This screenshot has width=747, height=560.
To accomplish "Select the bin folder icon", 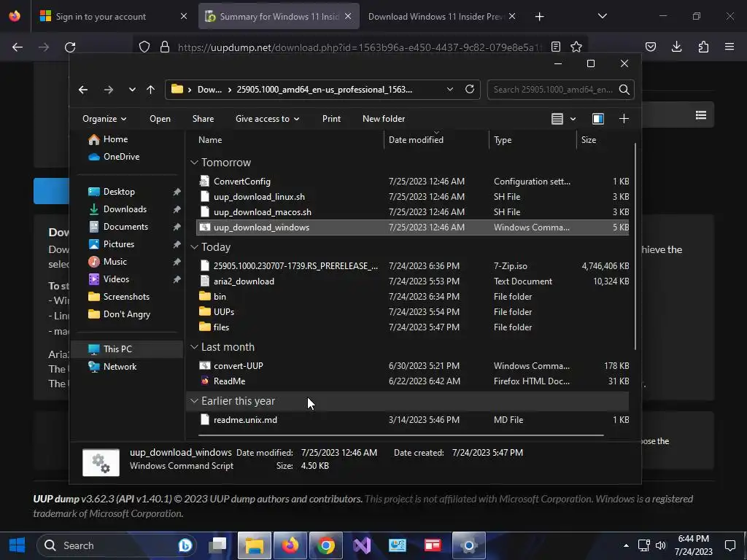I will (205, 296).
